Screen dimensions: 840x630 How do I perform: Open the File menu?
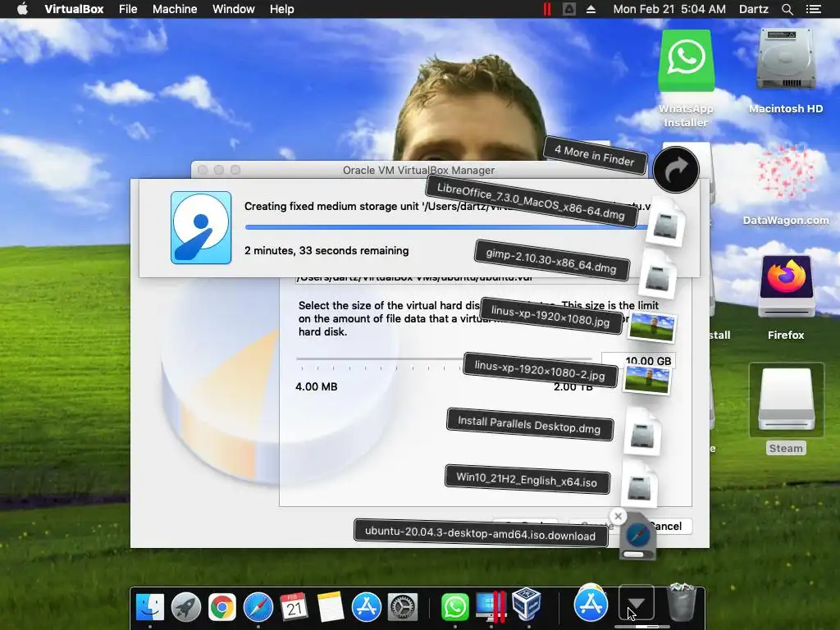tap(128, 9)
